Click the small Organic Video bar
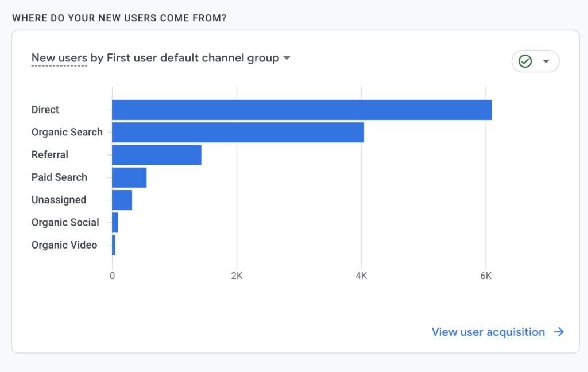Image resolution: width=588 pixels, height=372 pixels. (x=114, y=245)
